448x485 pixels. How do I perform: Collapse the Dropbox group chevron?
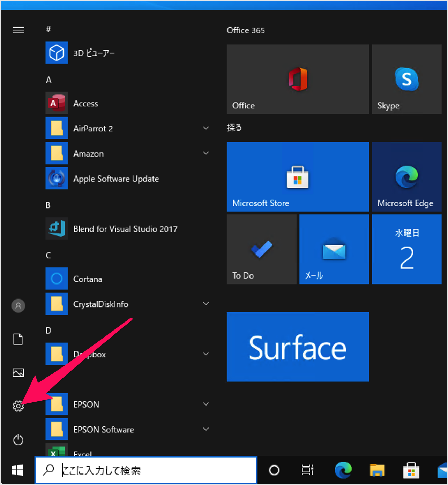[206, 354]
